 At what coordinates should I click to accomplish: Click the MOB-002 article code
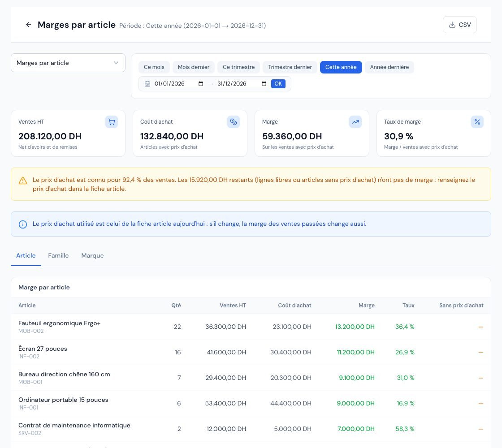coord(31,331)
